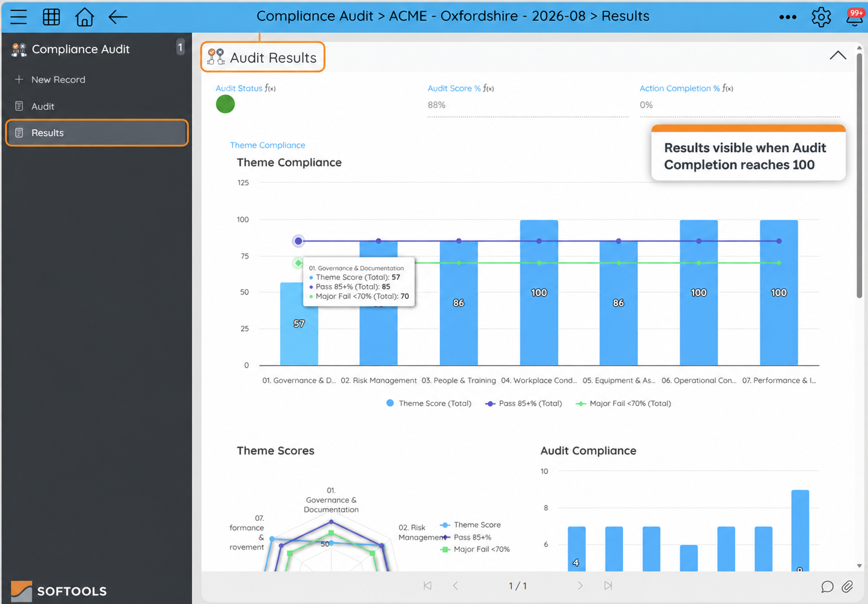
Task: Open attachments paperclip icon
Action: coord(847,587)
